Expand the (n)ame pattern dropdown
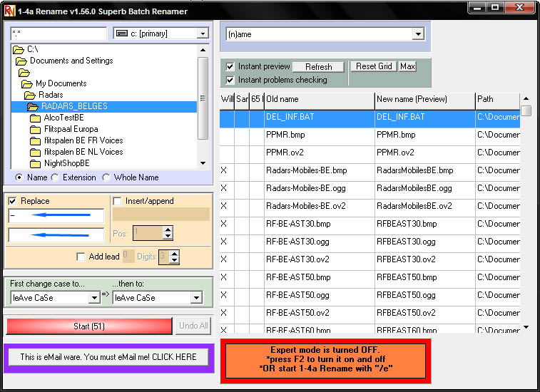This screenshot has width=540, height=392. tap(417, 34)
